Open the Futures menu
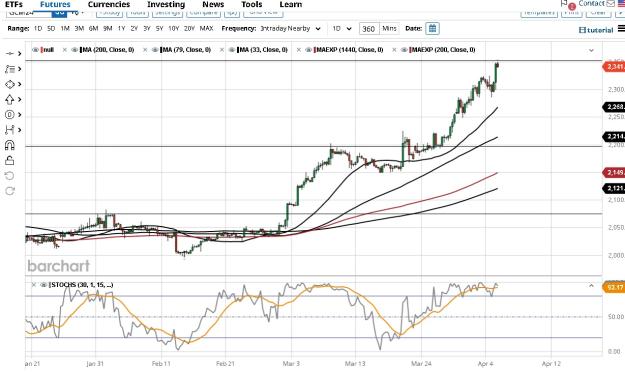Viewport: 625px width, 372px height. tap(55, 4)
